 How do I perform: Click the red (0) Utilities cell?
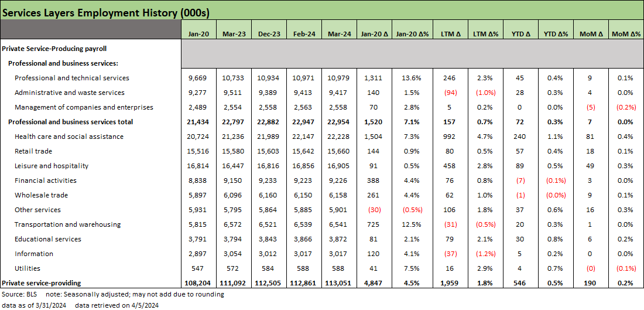[x=591, y=268]
